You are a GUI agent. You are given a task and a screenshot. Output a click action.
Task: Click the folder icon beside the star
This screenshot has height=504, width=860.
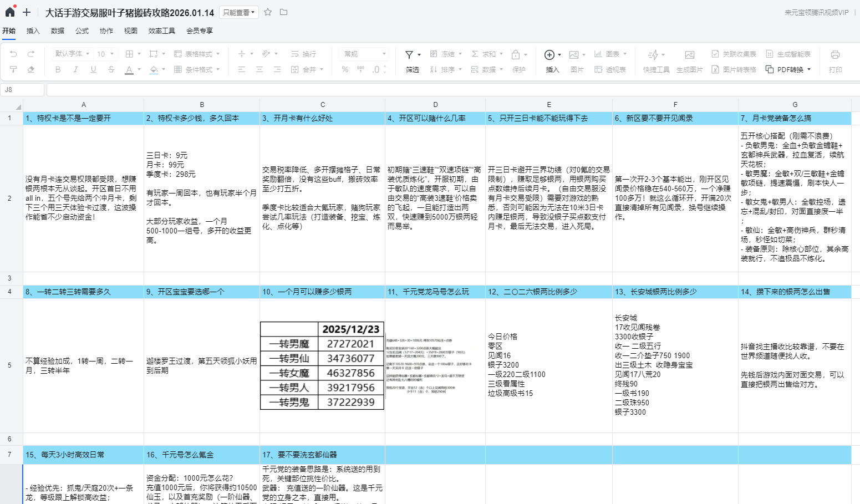pyautogui.click(x=283, y=12)
